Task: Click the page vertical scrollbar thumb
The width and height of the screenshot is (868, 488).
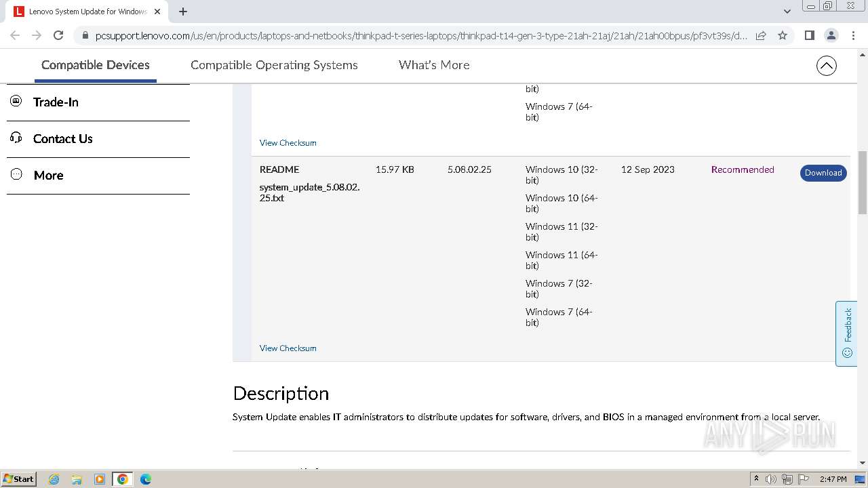Action: [x=862, y=182]
